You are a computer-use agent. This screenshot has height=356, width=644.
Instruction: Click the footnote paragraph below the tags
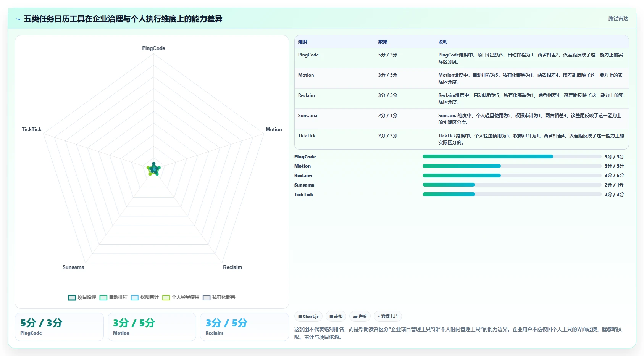(458, 333)
